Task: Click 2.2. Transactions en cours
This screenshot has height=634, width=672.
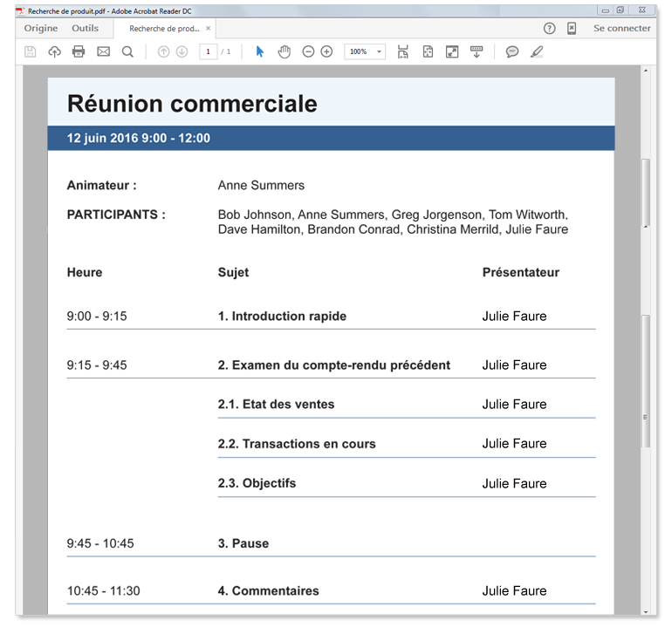Action: [297, 444]
